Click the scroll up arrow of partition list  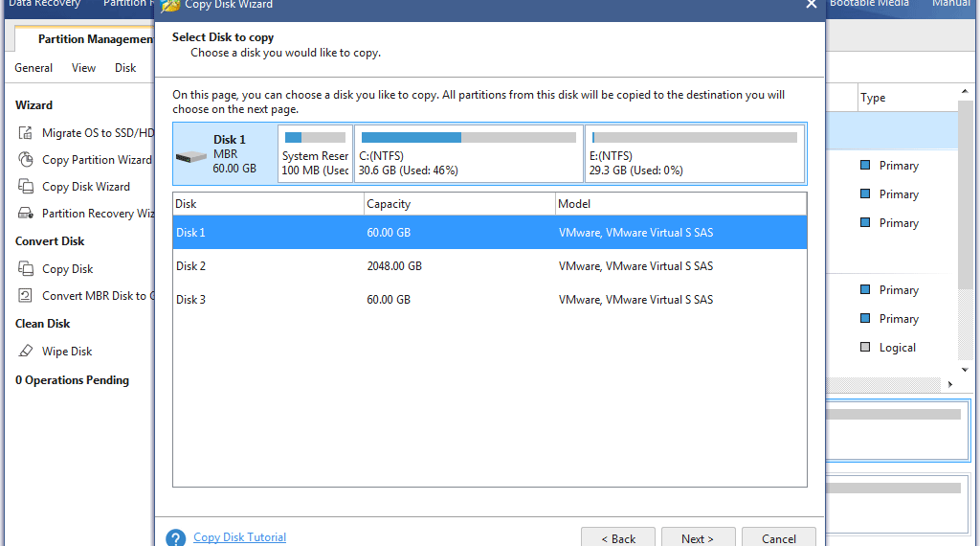click(965, 91)
